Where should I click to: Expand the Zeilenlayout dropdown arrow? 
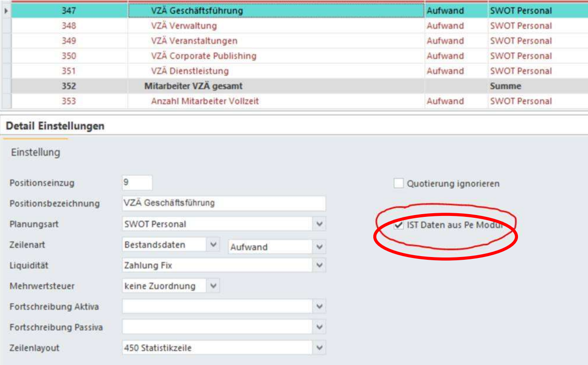tap(320, 348)
